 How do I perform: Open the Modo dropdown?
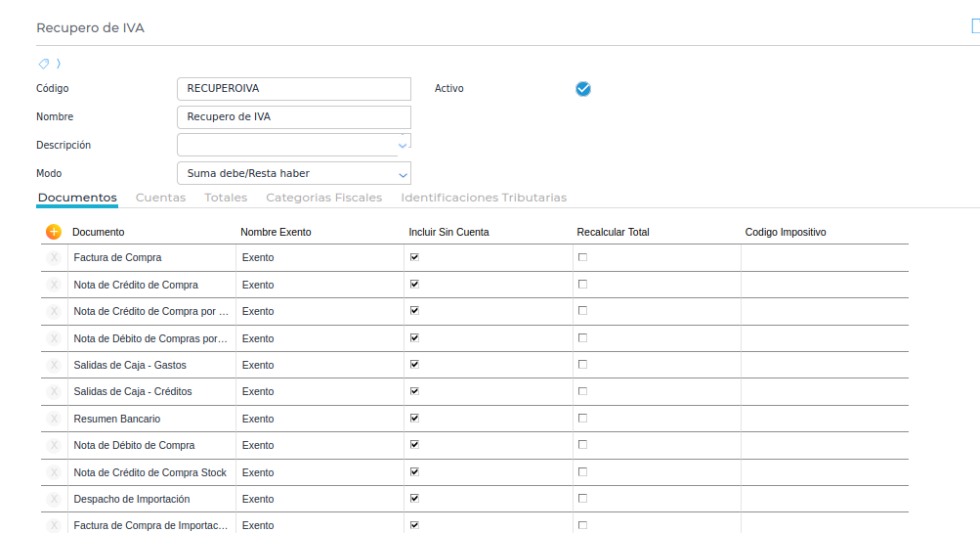(x=293, y=173)
